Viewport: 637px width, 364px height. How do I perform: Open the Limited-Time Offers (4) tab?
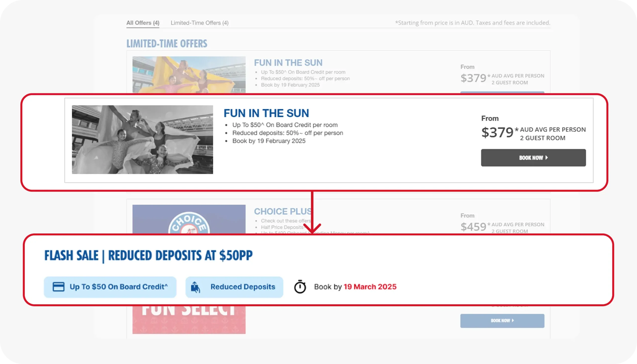pos(200,23)
